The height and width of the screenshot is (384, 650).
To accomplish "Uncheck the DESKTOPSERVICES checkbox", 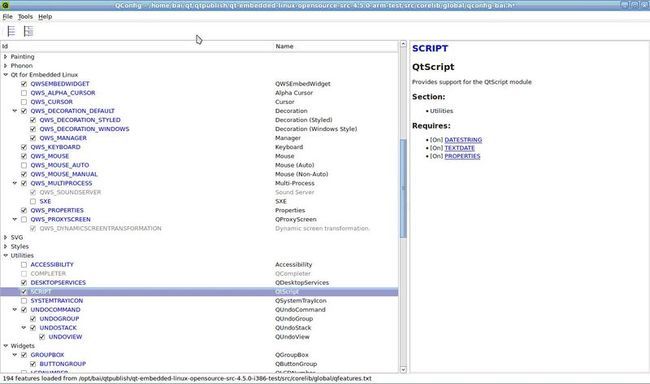I will pyautogui.click(x=24, y=282).
